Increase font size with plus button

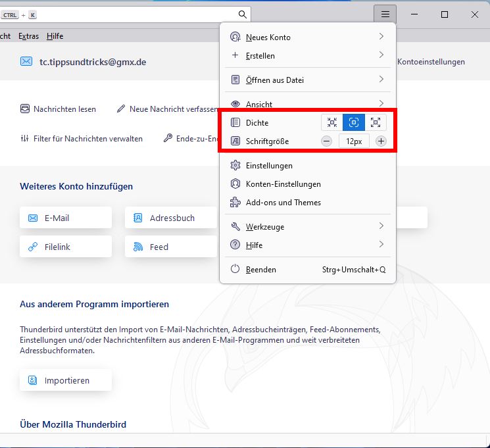(x=381, y=141)
